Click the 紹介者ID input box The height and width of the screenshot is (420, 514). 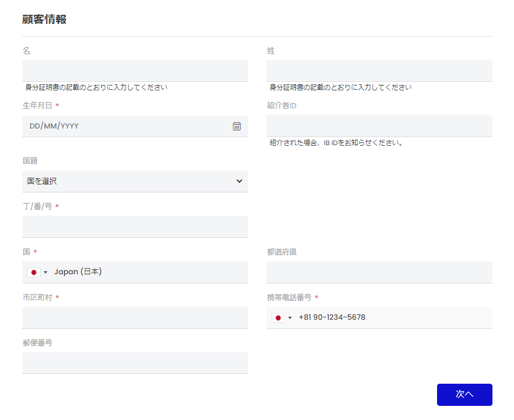[x=379, y=125]
